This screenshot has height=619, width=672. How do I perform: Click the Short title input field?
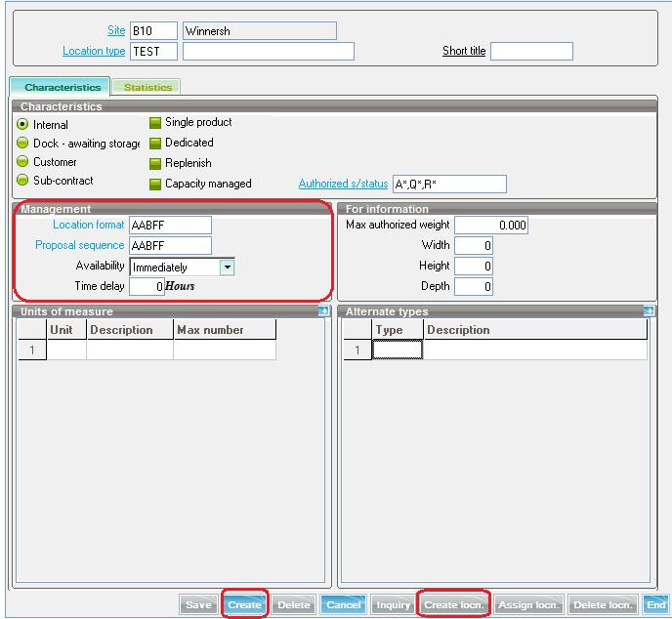(x=531, y=52)
